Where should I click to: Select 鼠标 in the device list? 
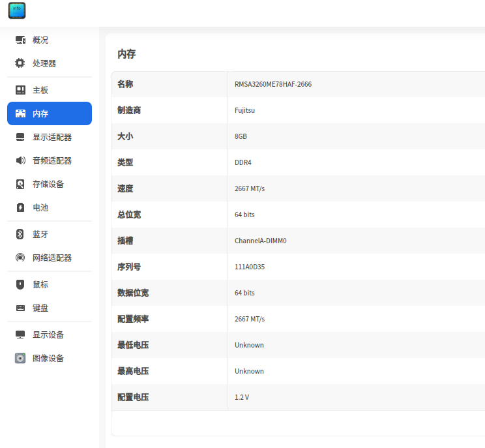pyautogui.click(x=50, y=284)
